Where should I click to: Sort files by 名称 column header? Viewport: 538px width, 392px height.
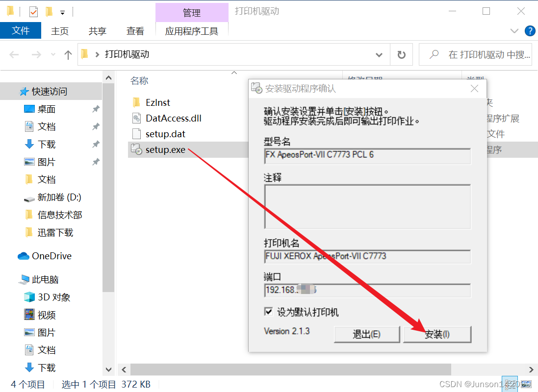pos(139,81)
